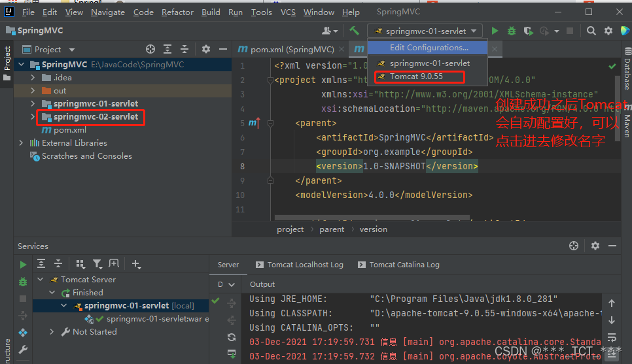Add a service with plus icon
The width and height of the screenshot is (632, 364).
136,264
